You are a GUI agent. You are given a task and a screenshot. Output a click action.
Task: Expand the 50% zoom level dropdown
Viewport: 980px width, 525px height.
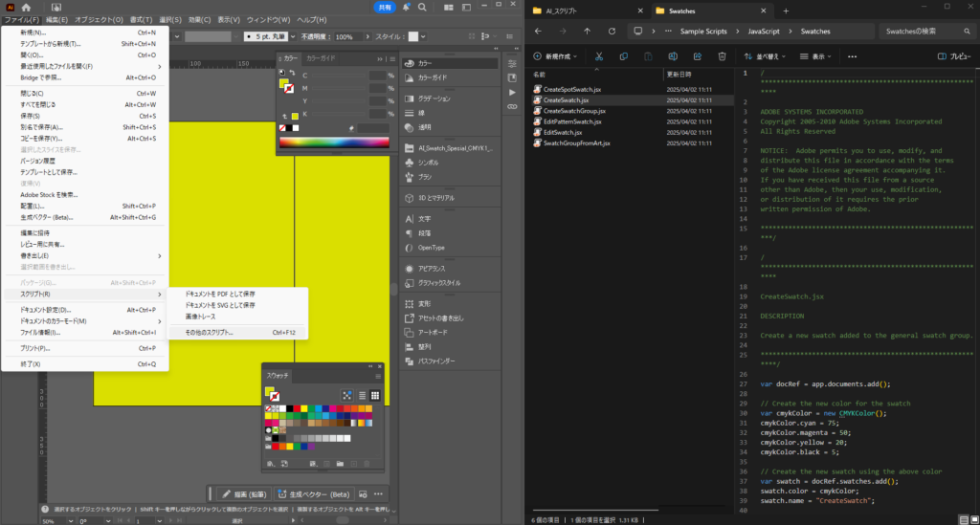[70, 520]
